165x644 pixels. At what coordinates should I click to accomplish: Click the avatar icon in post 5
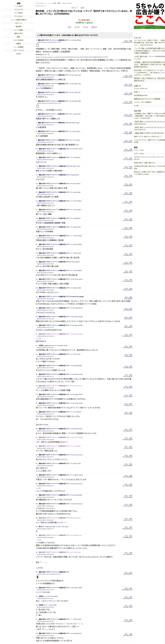click(38, 106)
